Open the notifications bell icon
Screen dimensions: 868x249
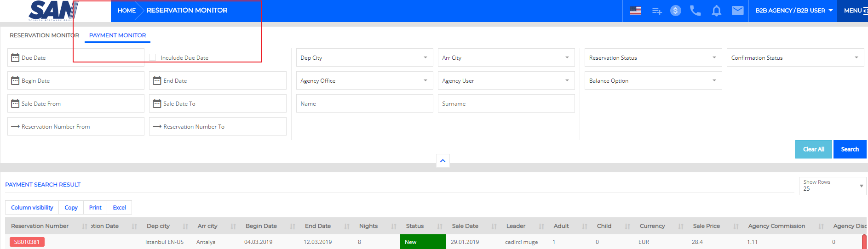pos(716,11)
